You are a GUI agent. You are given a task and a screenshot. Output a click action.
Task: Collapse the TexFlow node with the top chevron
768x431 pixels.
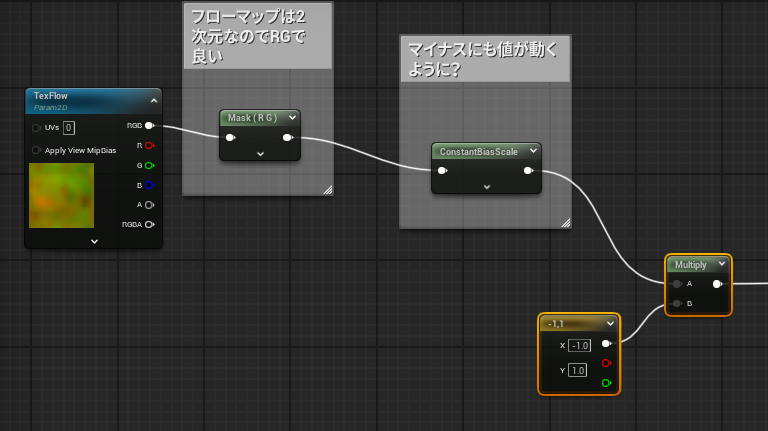tap(154, 100)
